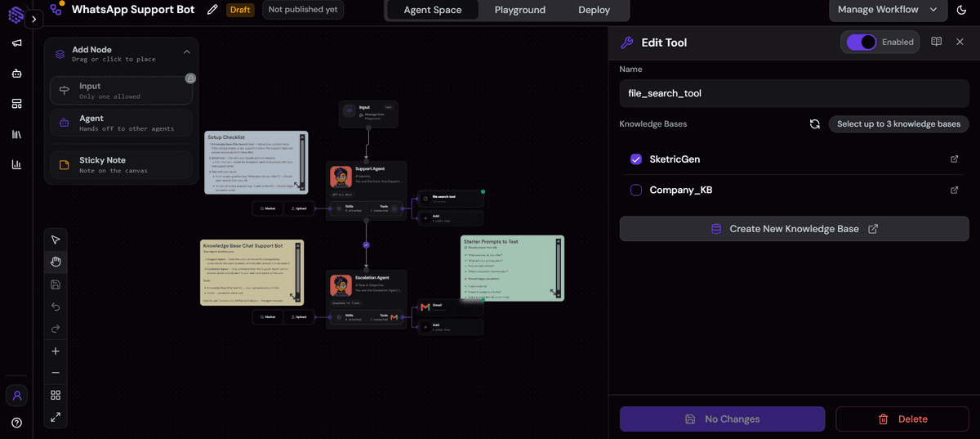This screenshot has height=439, width=980.
Task: Click Market button beside Escalation Agent
Action: [x=268, y=317]
